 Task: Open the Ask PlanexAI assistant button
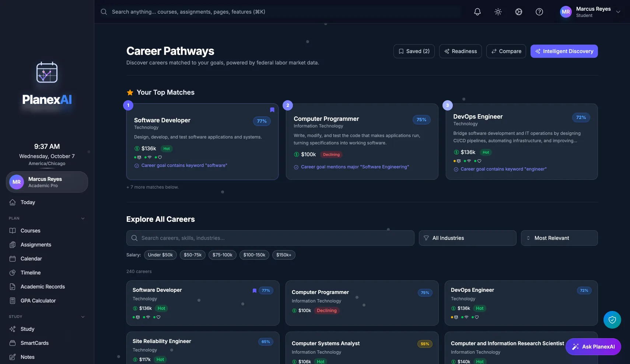point(593,347)
